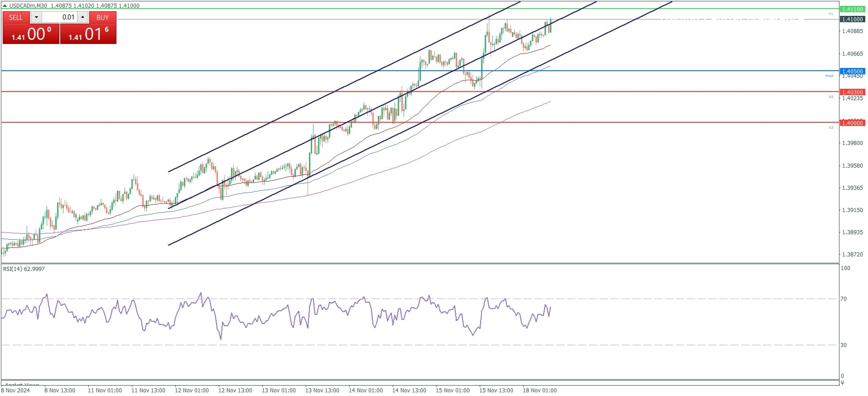This screenshot has width=868, height=396.
Task: Click the sell price 1.41 00 tile
Action: (x=31, y=34)
